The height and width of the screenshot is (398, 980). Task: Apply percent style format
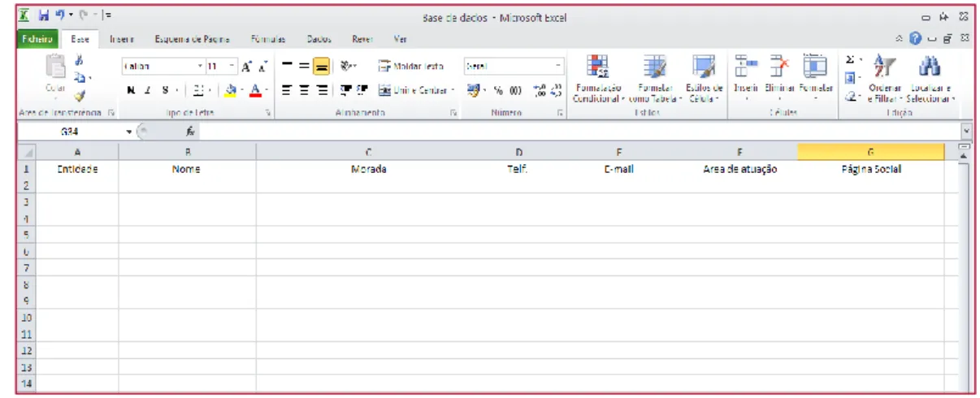(497, 90)
